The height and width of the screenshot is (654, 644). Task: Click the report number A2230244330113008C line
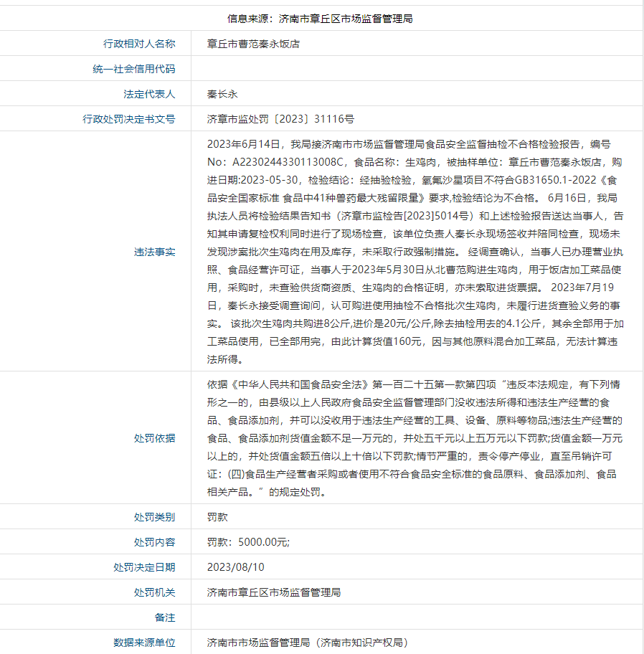pyautogui.click(x=415, y=162)
